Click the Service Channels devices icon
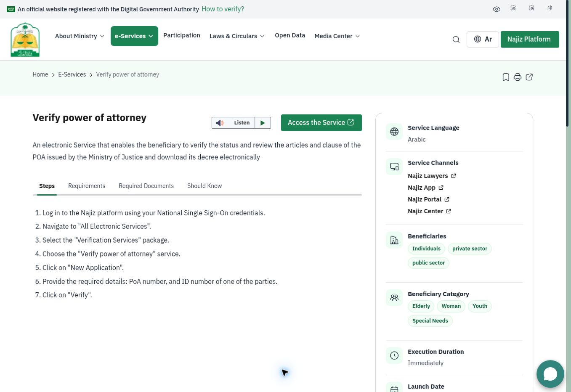Viewport: 571px width, 392px height. coord(394,167)
